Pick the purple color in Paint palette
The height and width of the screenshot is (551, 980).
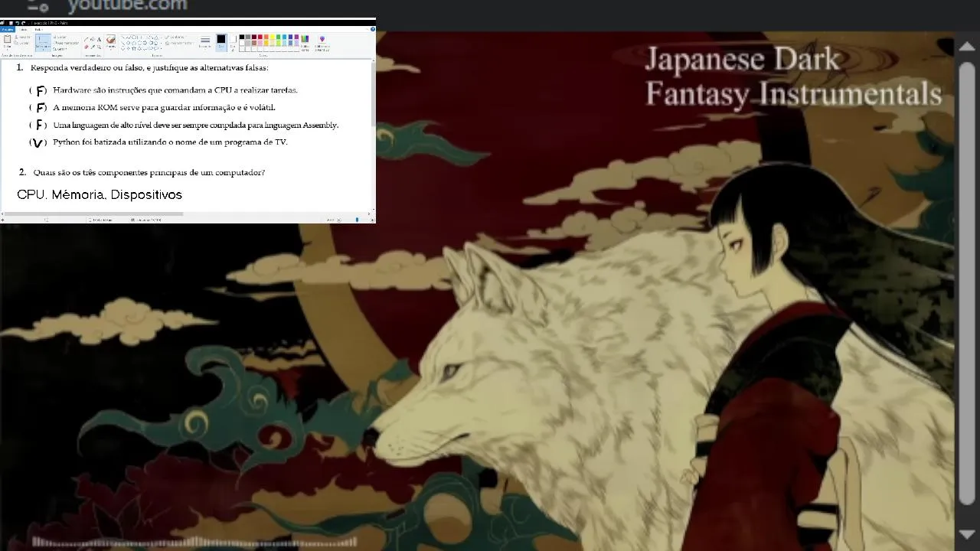(296, 37)
